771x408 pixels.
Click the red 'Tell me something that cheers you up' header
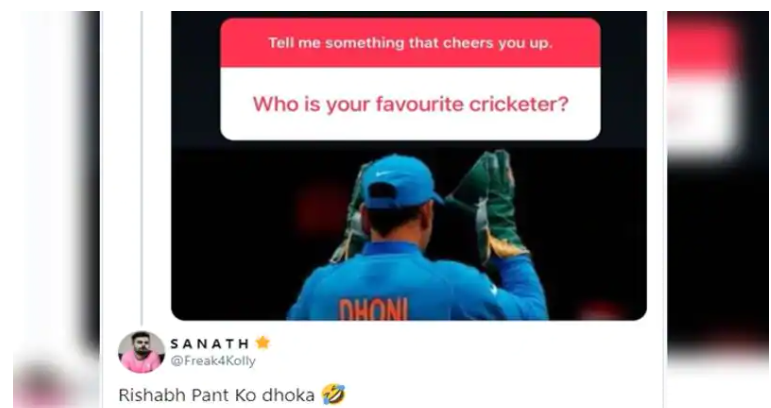click(410, 43)
